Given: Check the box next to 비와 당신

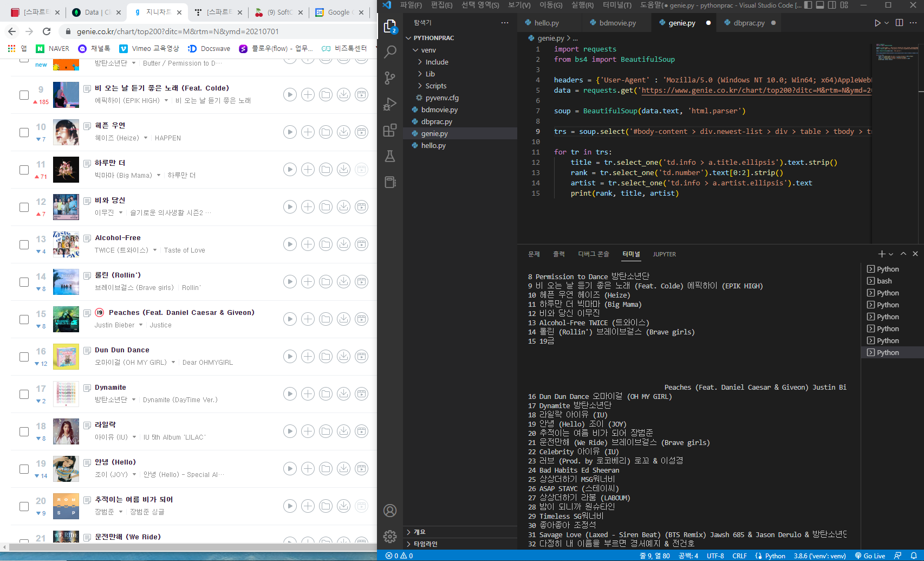Looking at the screenshot, I should click(x=24, y=207).
